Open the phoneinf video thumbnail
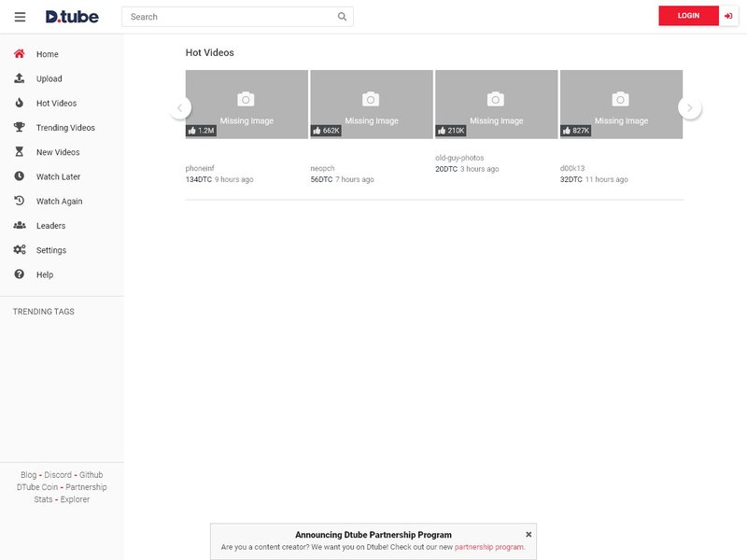The height and width of the screenshot is (560, 747). (247, 104)
